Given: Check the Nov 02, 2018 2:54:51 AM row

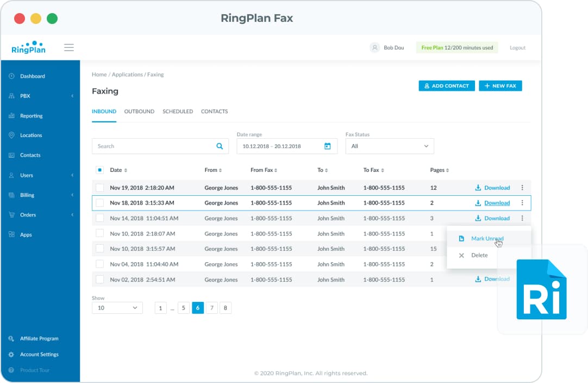Looking at the screenshot, I should click(100, 280).
